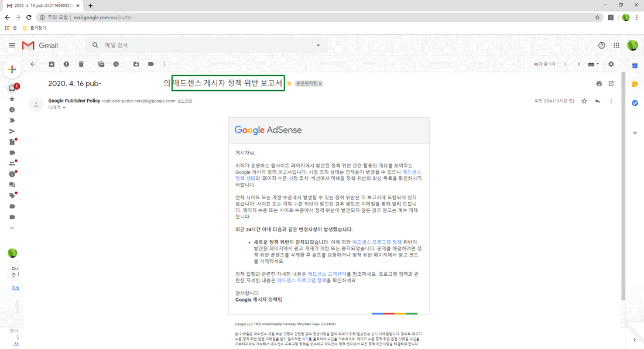Snooze this email from the toolbar
This screenshot has height=349, width=644.
point(117,64)
